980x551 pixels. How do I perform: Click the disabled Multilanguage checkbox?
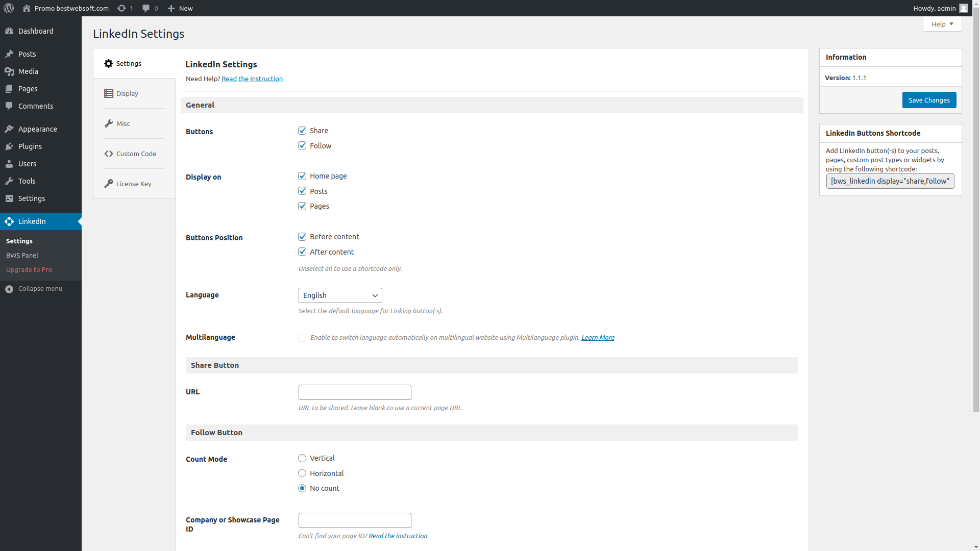[302, 338]
